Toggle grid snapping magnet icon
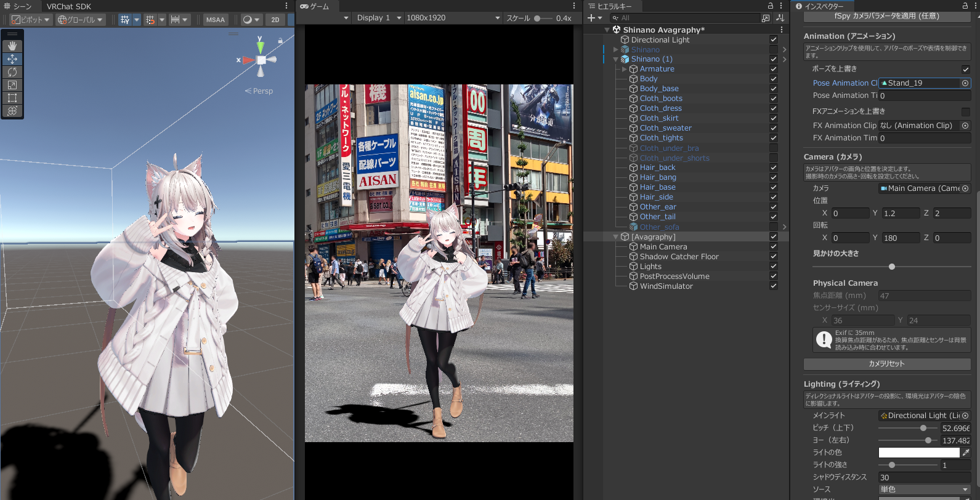Image resolution: width=980 pixels, height=500 pixels. [x=150, y=20]
